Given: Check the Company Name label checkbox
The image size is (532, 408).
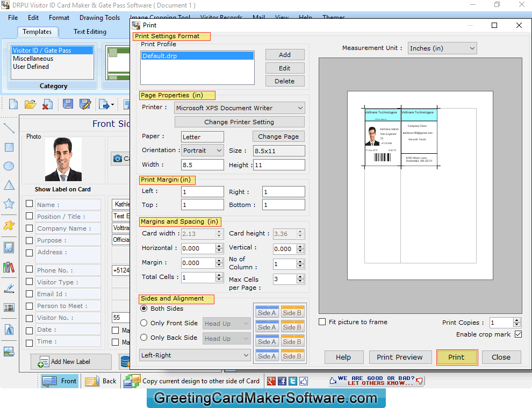Looking at the screenshot, I should pos(30,228).
